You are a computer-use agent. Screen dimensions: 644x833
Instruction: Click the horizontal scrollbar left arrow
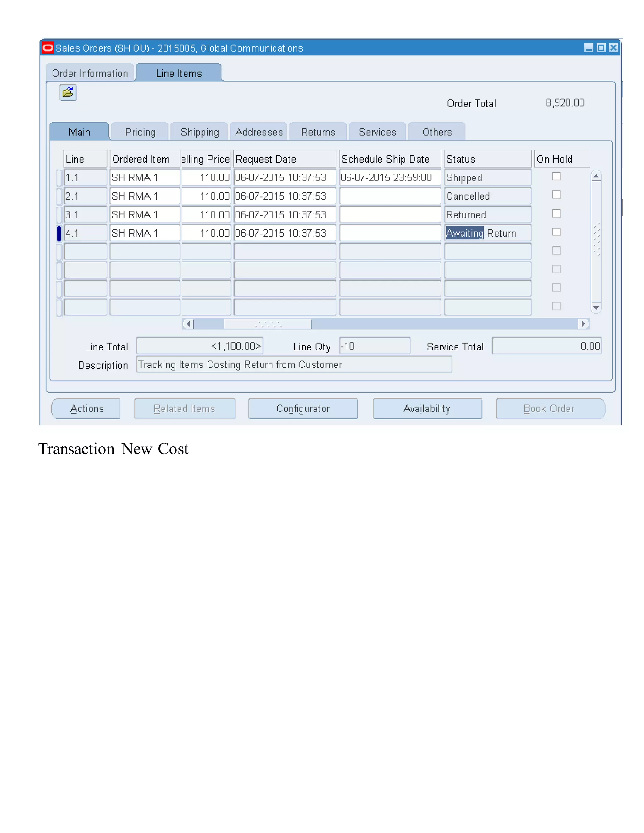[188, 324]
